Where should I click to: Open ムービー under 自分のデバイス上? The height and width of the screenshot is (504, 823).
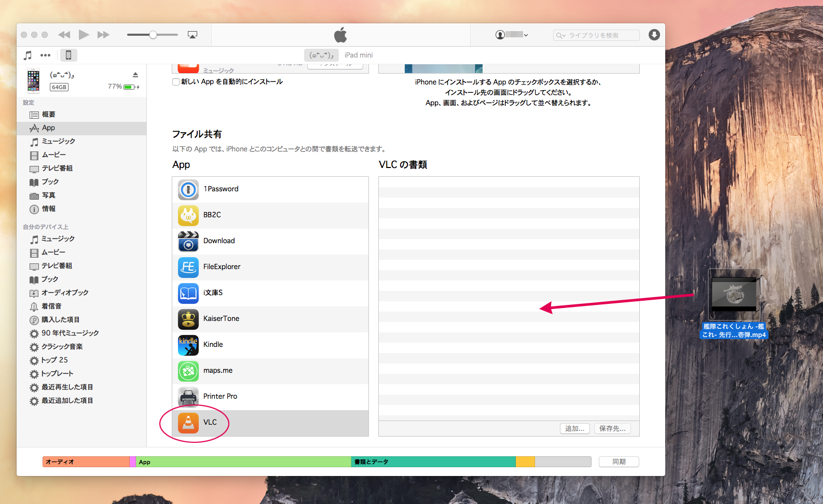pyautogui.click(x=81, y=253)
